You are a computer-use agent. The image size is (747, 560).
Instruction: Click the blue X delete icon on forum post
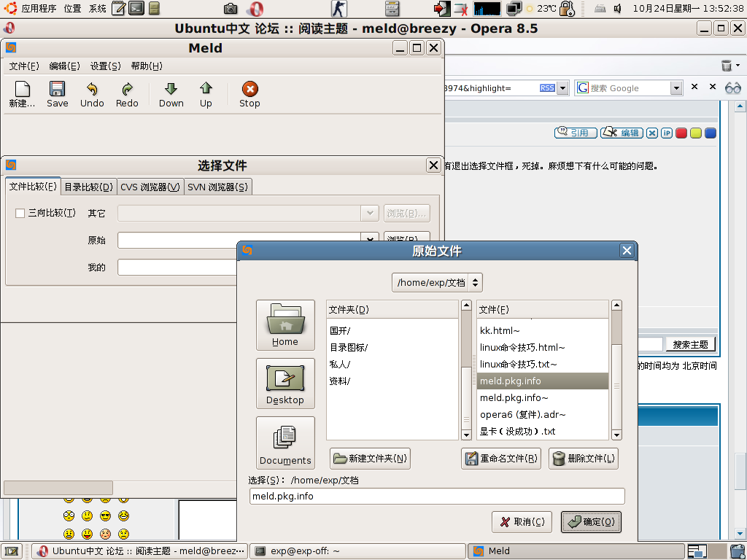tap(652, 133)
